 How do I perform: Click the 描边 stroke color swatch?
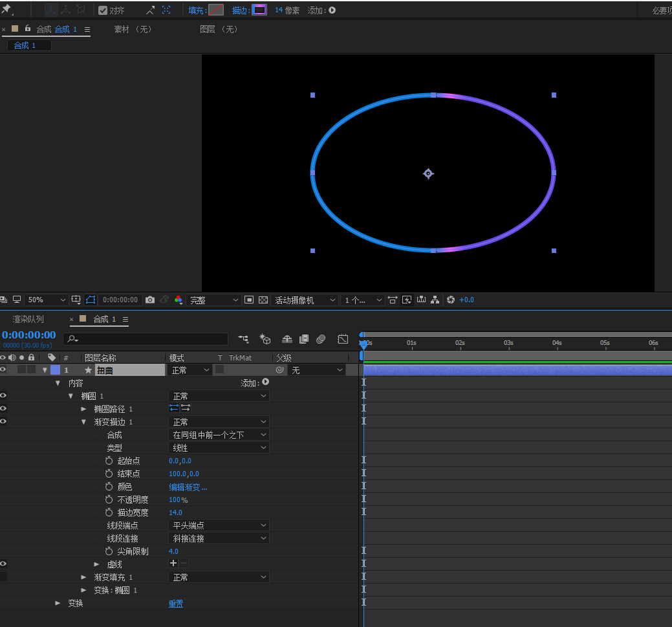[x=259, y=10]
